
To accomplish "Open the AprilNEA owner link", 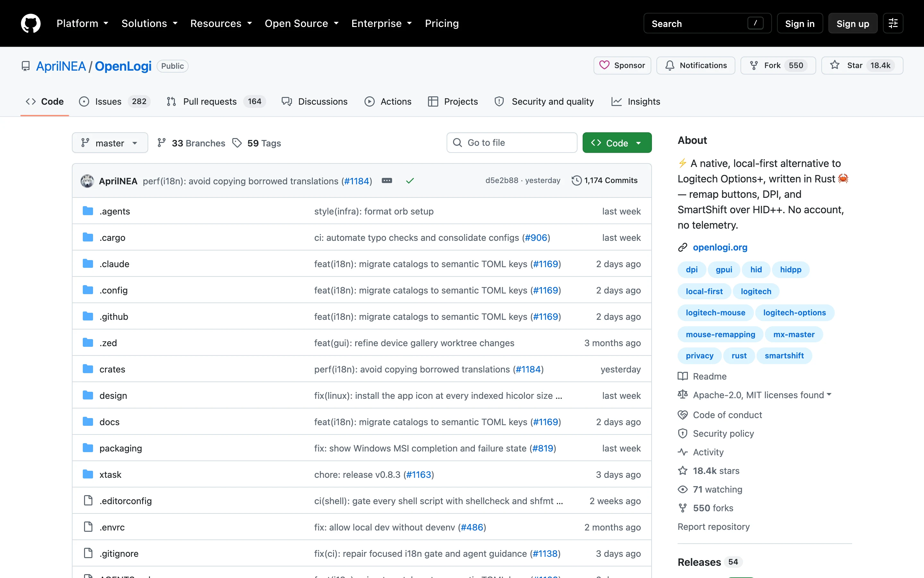I will pyautogui.click(x=61, y=66).
